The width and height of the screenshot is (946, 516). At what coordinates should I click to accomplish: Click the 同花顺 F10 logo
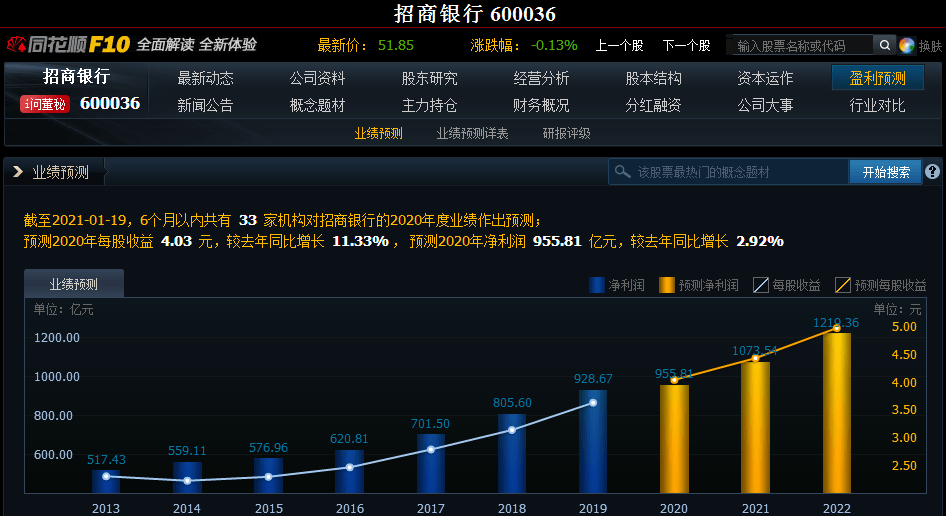click(x=68, y=45)
